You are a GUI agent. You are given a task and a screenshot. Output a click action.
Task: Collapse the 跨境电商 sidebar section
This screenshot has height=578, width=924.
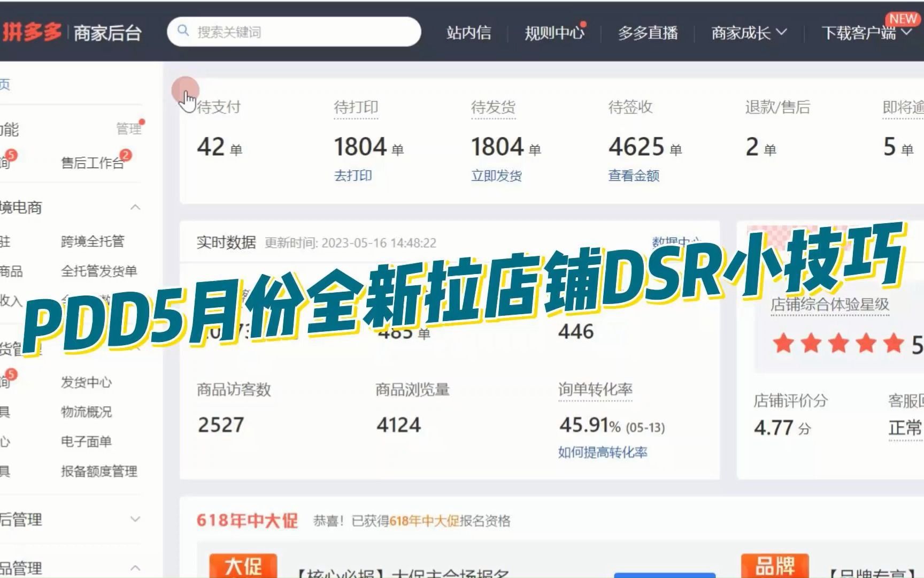135,207
